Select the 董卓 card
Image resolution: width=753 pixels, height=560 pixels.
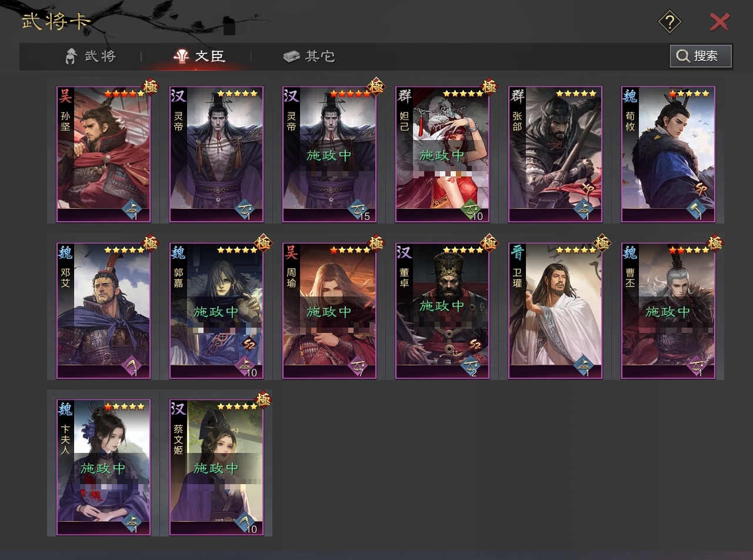click(442, 311)
